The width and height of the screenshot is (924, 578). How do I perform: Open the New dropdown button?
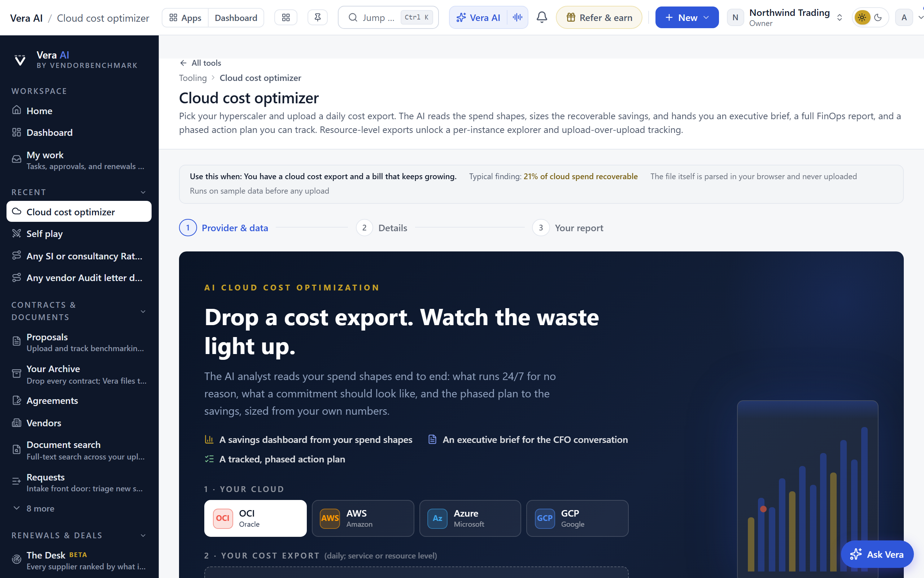[687, 18]
